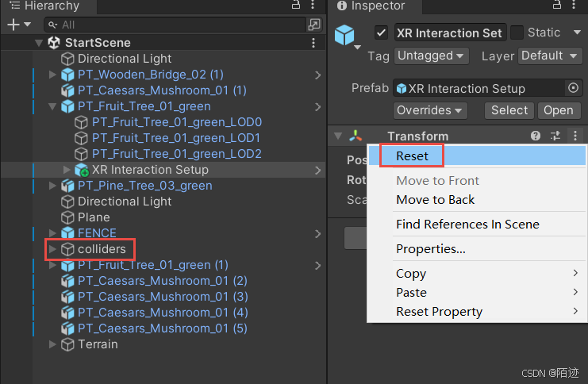Click the Open prefab button
The width and height of the screenshot is (588, 384).
(x=559, y=110)
